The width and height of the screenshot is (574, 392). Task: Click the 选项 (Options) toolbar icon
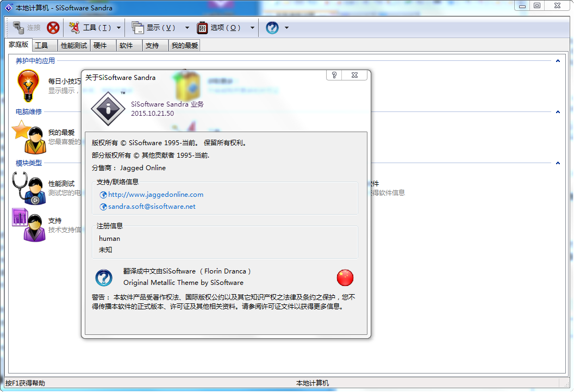202,28
